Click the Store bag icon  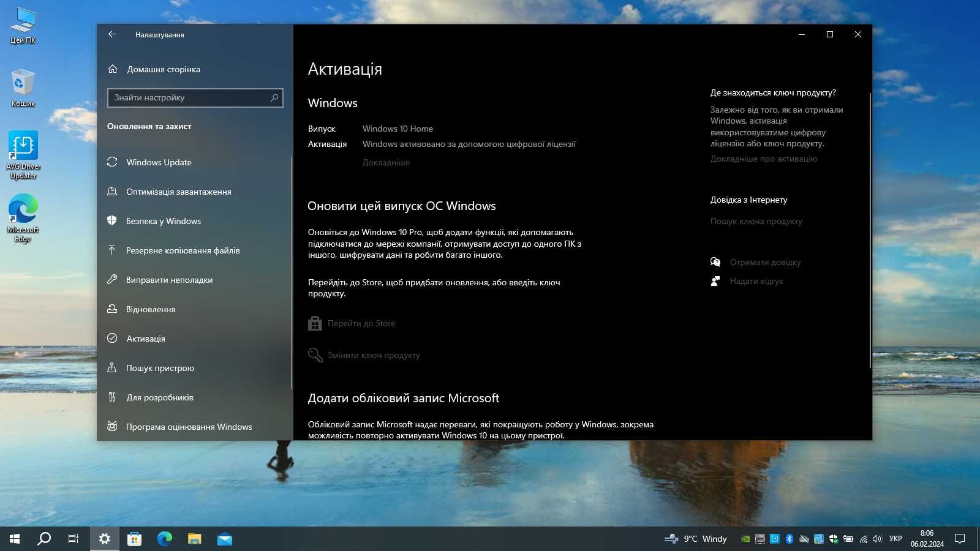[315, 323]
